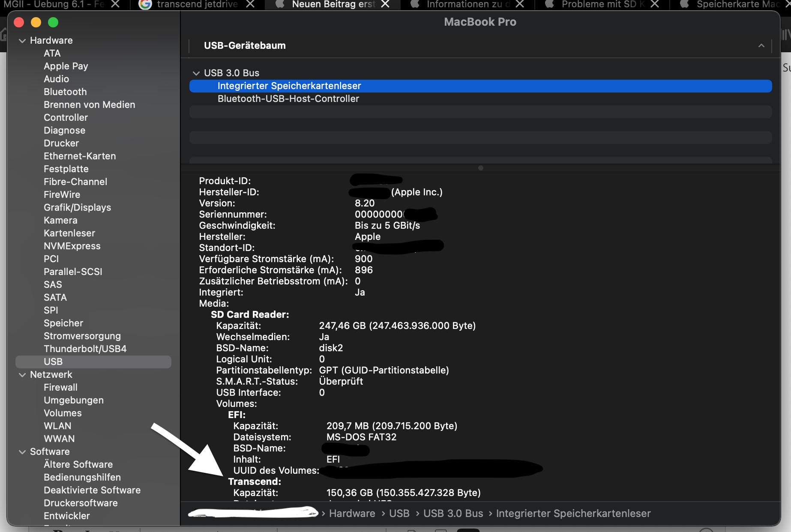Show Bluetooth hardware details

coord(65,92)
